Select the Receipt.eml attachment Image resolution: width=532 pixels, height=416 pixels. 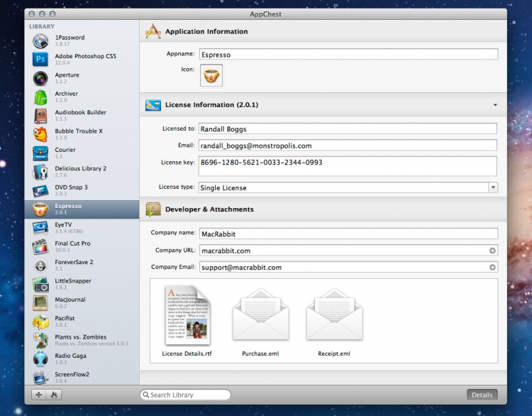tap(334, 321)
